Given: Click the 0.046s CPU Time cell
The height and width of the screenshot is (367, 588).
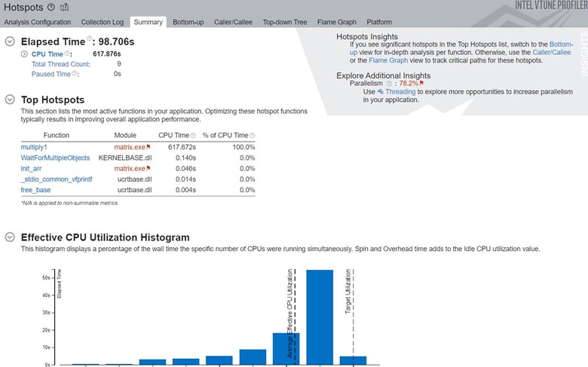Looking at the screenshot, I should click(185, 168).
